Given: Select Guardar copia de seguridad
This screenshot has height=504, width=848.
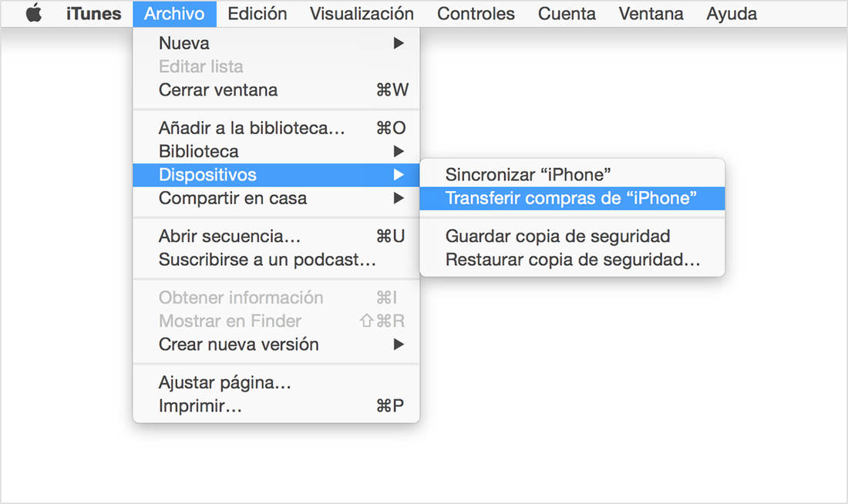Looking at the screenshot, I should click(x=572, y=237).
